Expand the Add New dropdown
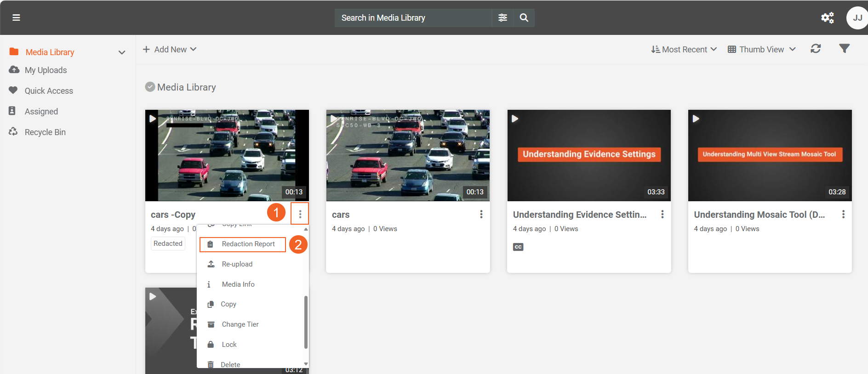 (170, 49)
